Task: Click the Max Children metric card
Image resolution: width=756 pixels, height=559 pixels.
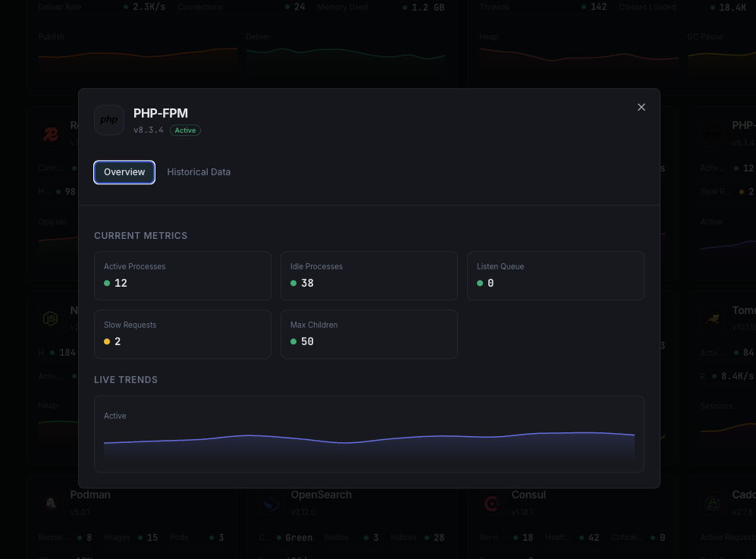Action: [x=369, y=334]
